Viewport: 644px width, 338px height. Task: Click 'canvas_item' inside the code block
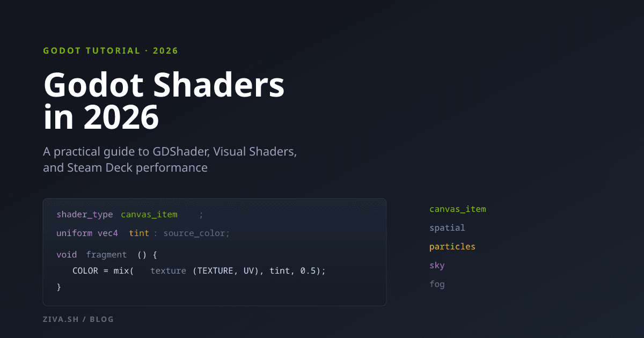click(149, 215)
